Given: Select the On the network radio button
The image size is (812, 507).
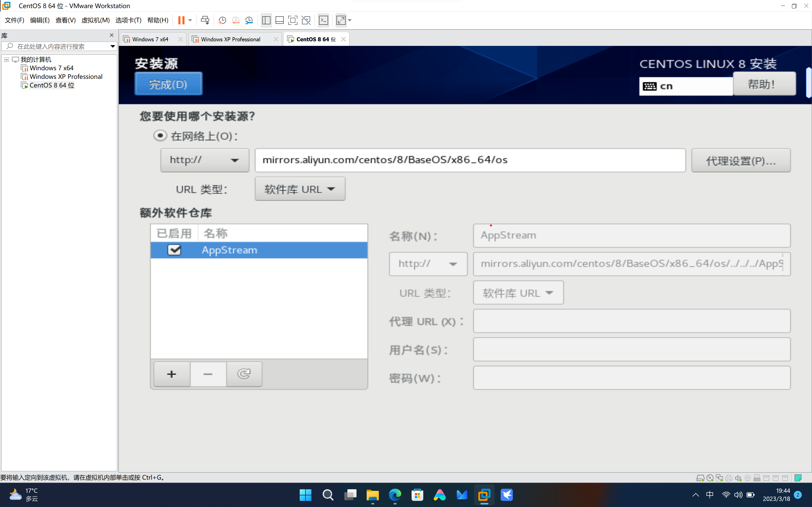Looking at the screenshot, I should pos(160,136).
